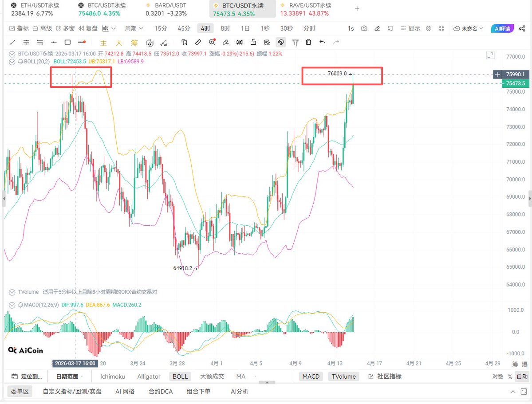
Task: Open the AI 网格 tab
Action: [125, 392]
